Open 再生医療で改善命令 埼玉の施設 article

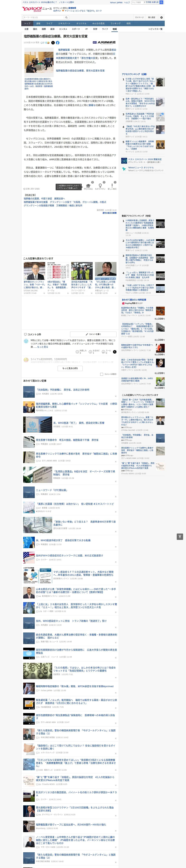67,440
